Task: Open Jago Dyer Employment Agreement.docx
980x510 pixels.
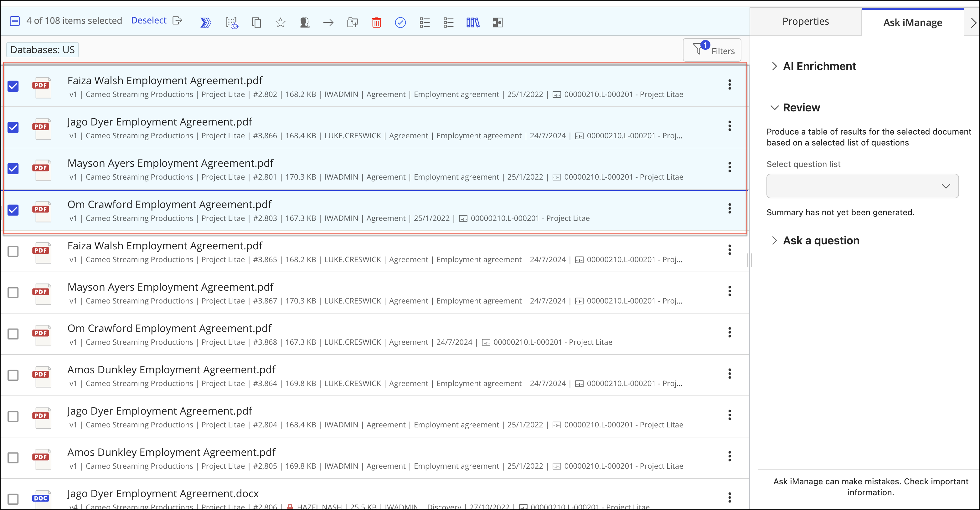Action: tap(163, 494)
